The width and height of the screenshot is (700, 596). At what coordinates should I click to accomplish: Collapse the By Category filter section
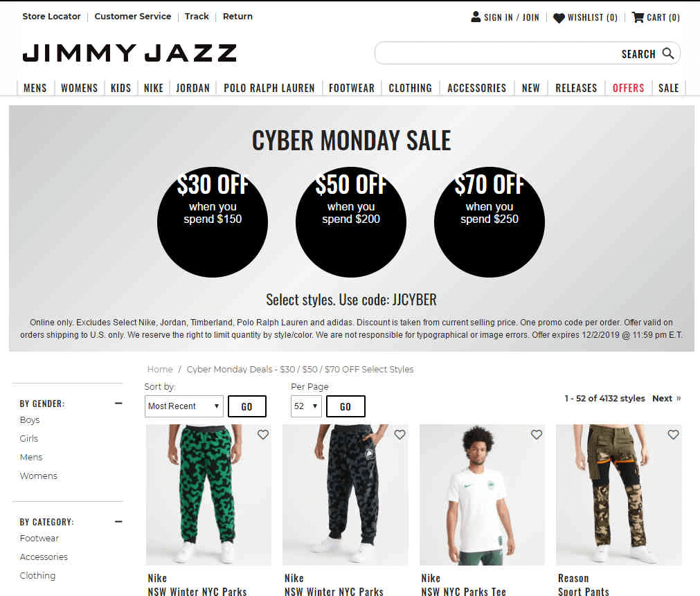click(x=118, y=521)
